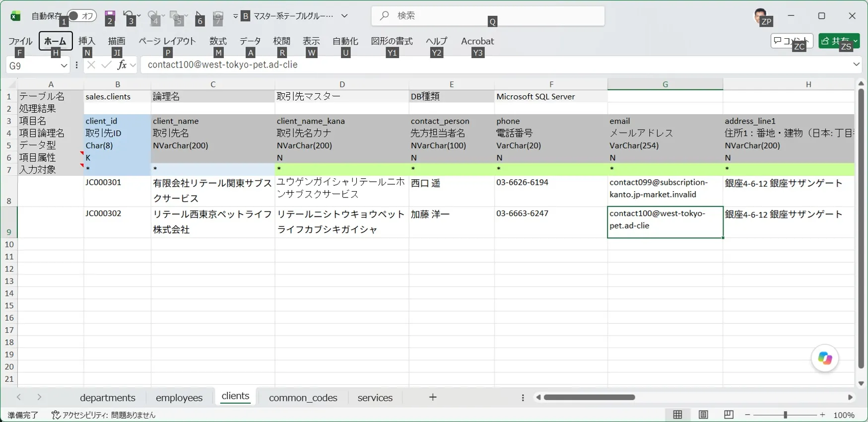
Task: Click the next sheet navigation arrow
Action: pos(39,397)
